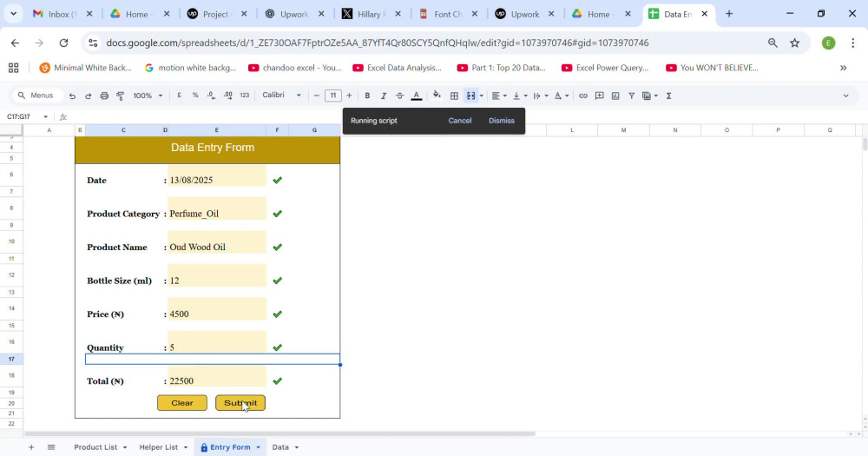The width and height of the screenshot is (868, 456).
Task: Select the Entry Form sheet tab
Action: click(230, 447)
